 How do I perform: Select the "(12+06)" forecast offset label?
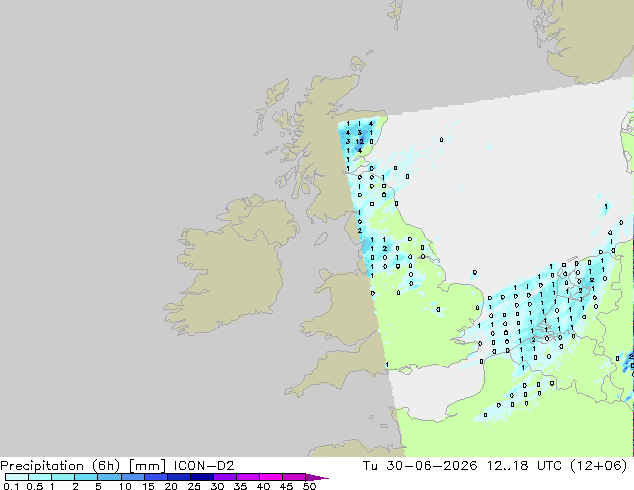tap(598, 466)
